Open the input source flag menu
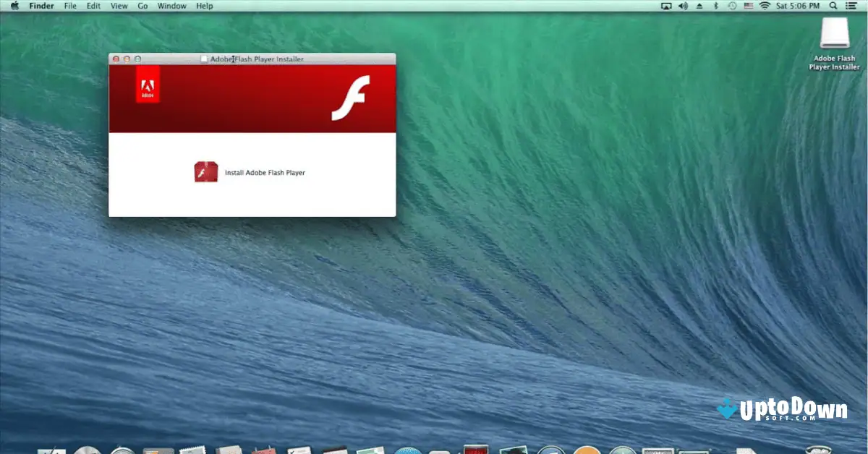Image resolution: width=868 pixels, height=454 pixels. point(749,6)
